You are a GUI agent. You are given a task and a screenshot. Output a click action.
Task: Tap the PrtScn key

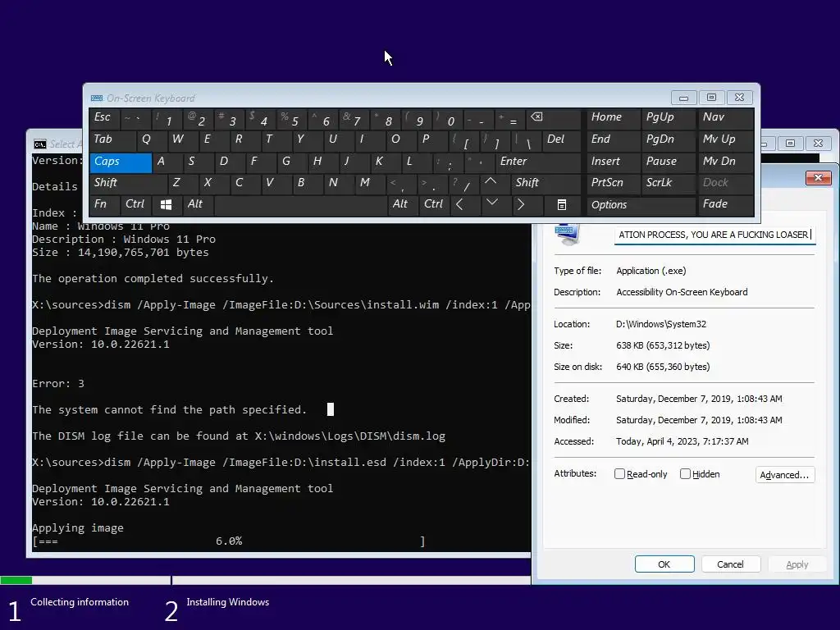pyautogui.click(x=614, y=183)
